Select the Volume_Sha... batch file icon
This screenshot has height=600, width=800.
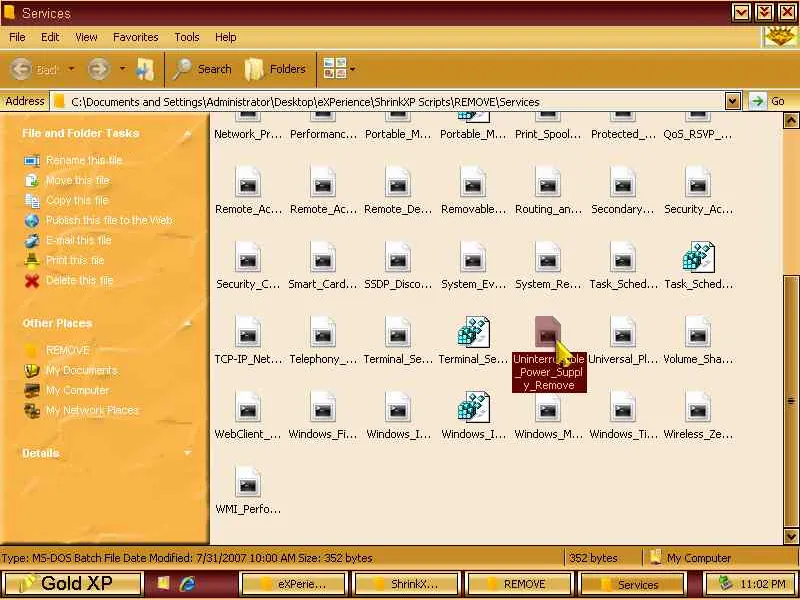coord(698,332)
